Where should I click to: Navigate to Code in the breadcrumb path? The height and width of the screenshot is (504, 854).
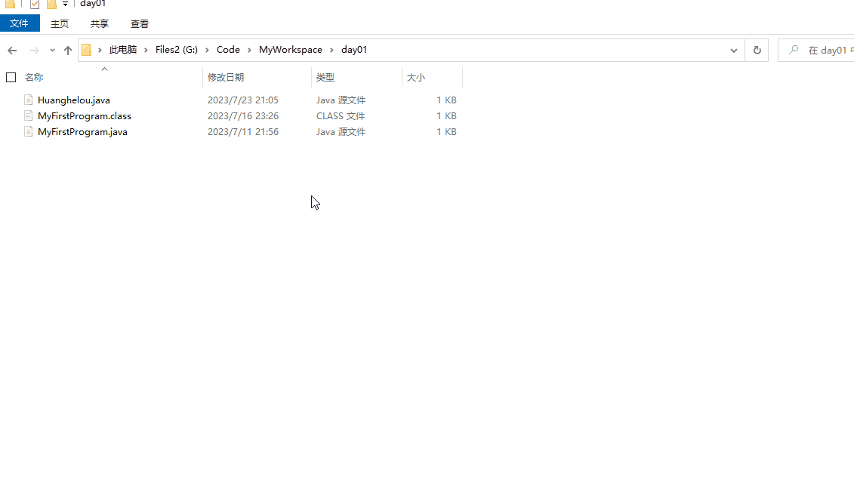[x=228, y=51]
